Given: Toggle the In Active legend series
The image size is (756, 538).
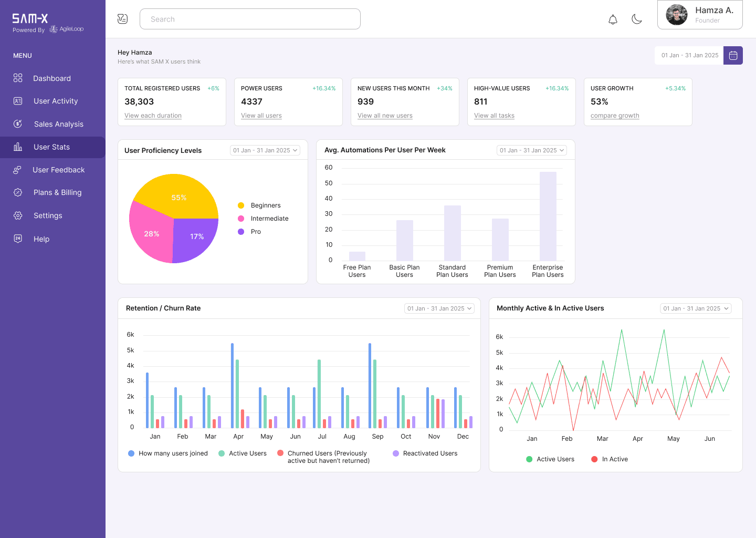Looking at the screenshot, I should (x=610, y=459).
